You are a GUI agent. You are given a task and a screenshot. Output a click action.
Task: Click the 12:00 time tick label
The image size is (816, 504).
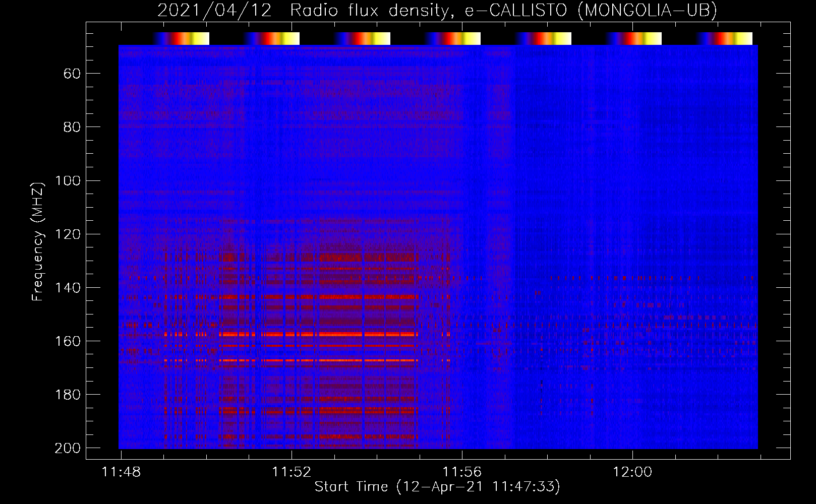click(x=632, y=472)
